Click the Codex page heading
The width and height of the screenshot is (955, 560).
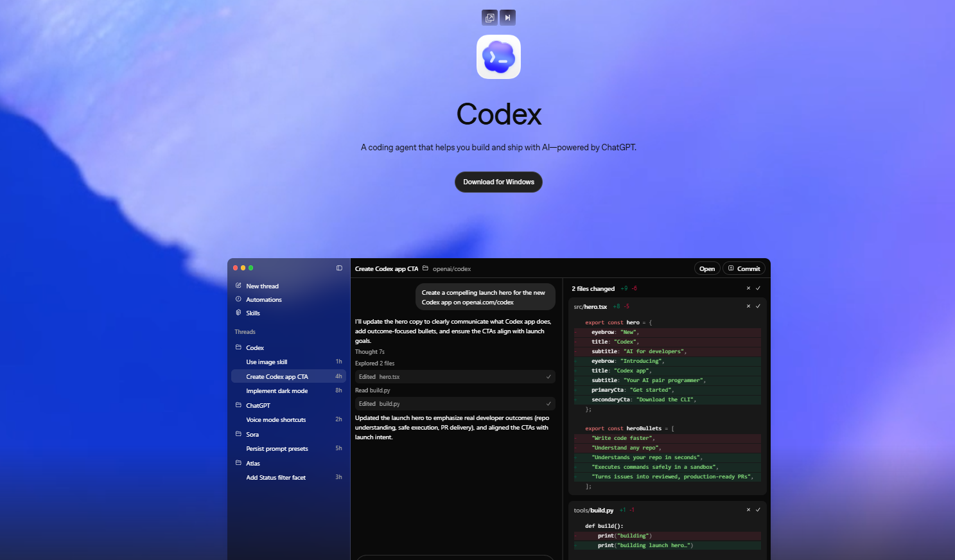pos(498,114)
